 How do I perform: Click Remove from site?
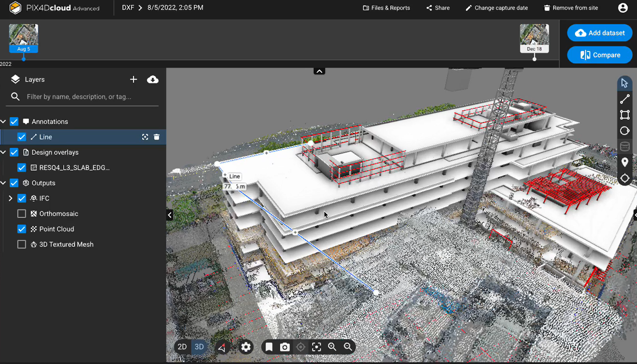[571, 8]
